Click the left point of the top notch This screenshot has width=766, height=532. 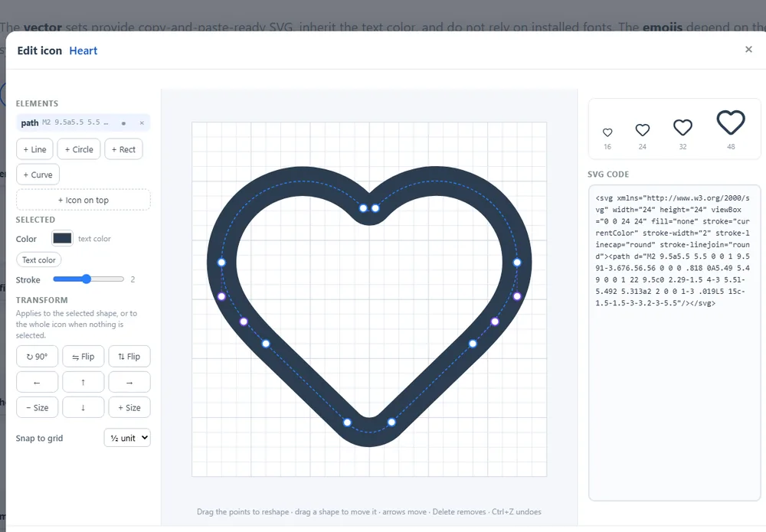pyautogui.click(x=363, y=208)
